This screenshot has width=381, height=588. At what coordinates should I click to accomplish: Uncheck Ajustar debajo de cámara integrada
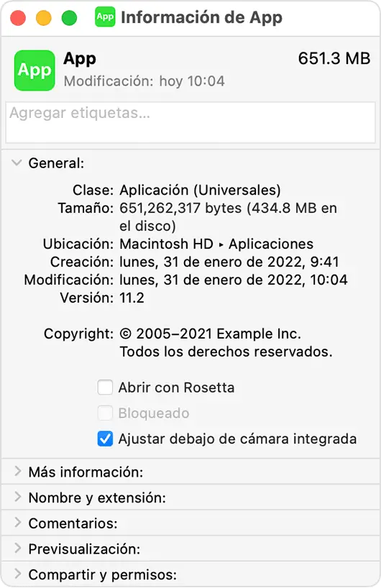105,438
